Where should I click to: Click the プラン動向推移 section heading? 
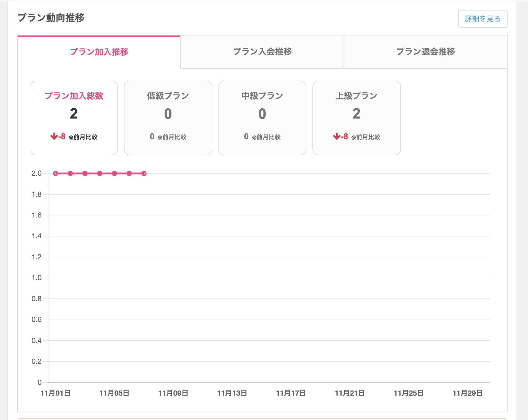tap(51, 18)
